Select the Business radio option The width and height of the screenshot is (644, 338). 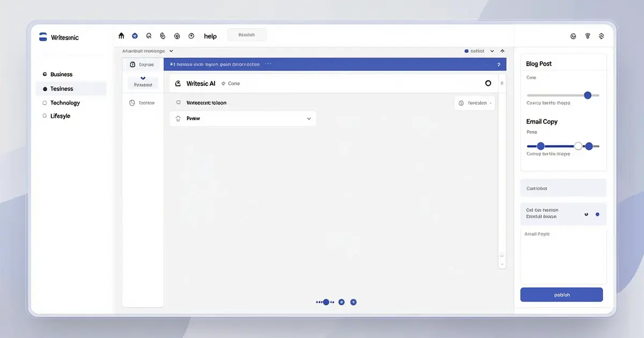click(45, 74)
